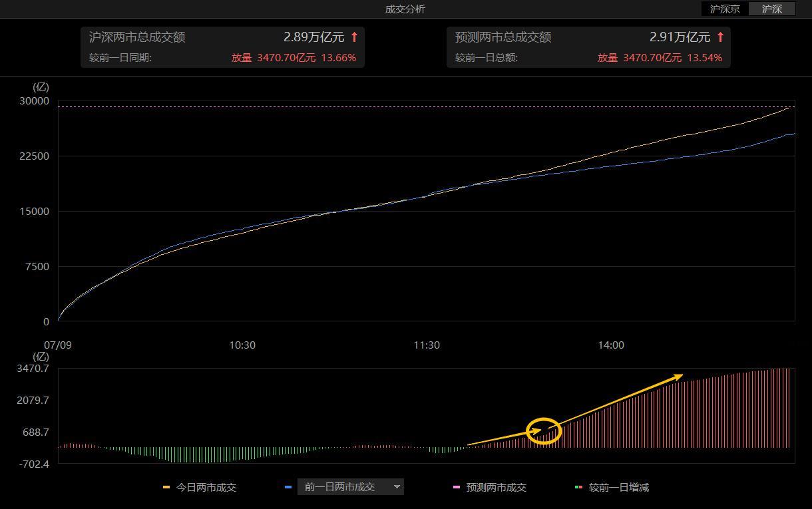Click the 3470.7 label on lower chart
The image size is (812, 509).
tap(33, 369)
